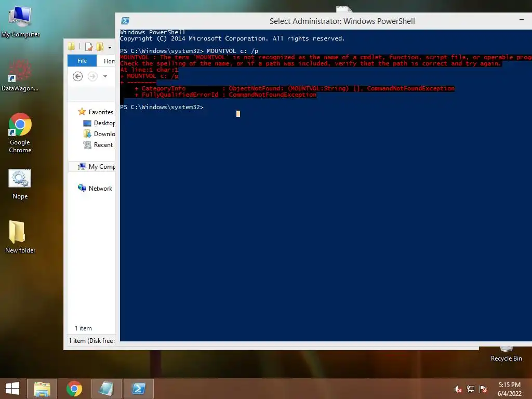Image resolution: width=532 pixels, height=399 pixels.
Task: Click the CommandNotFoundException error line
Action: tap(218, 95)
